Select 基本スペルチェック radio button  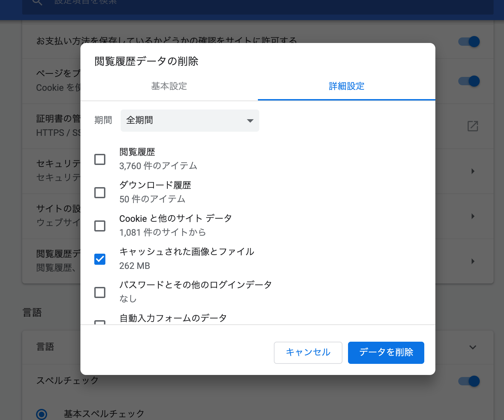pos(42,414)
